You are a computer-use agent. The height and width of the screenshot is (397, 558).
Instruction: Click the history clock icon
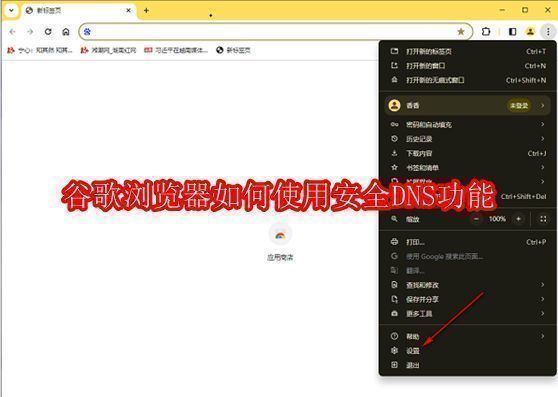click(394, 139)
